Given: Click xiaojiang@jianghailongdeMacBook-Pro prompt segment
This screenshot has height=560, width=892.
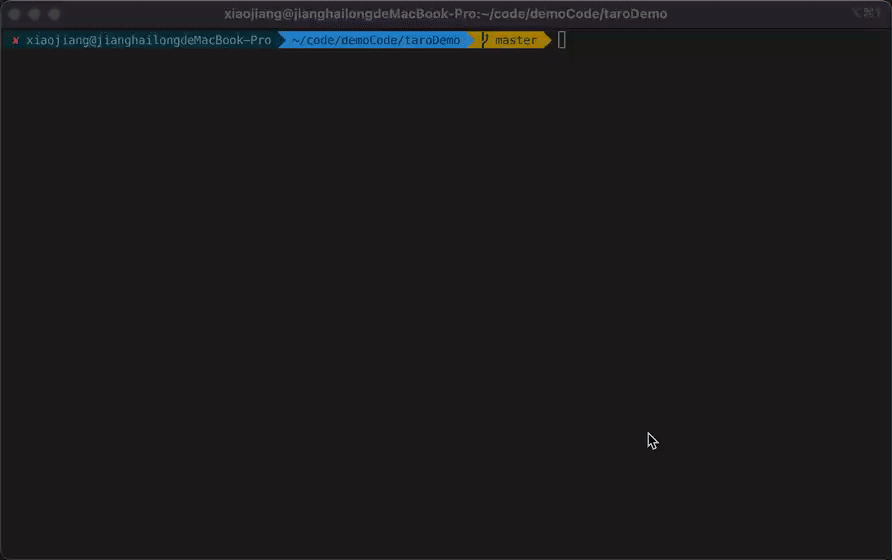Looking at the screenshot, I should (x=148, y=40).
